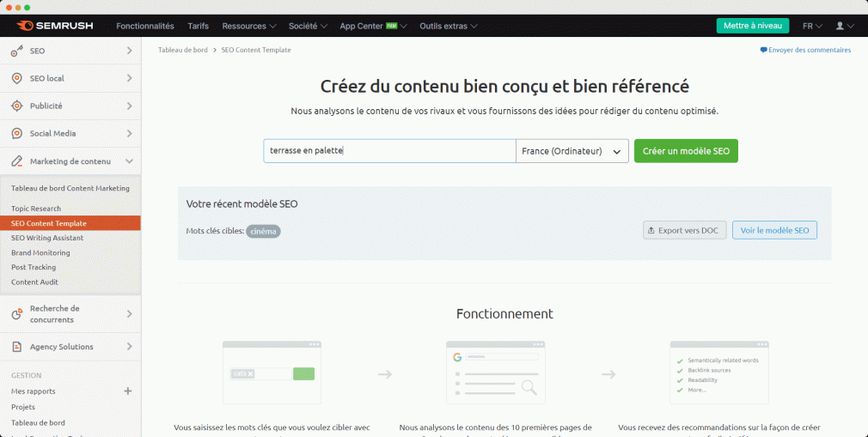
Task: Click Tableau de bord breadcrumb link
Action: coord(183,50)
